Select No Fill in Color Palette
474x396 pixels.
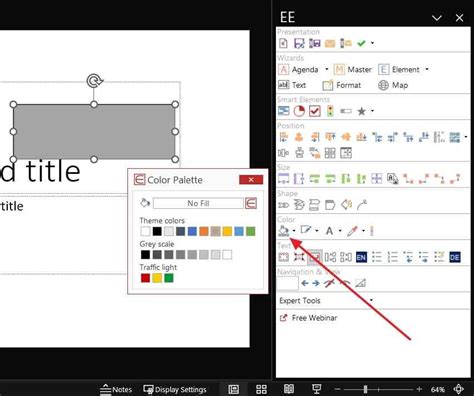point(198,203)
